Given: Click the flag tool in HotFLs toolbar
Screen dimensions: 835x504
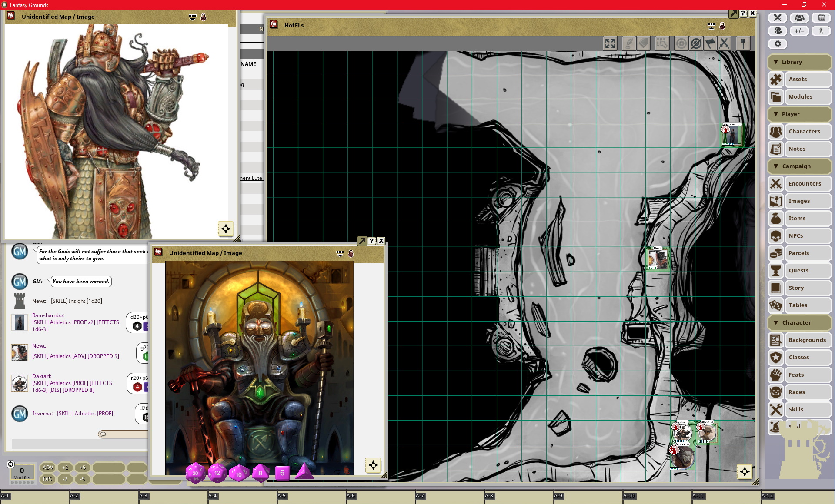Looking at the screenshot, I should [710, 43].
